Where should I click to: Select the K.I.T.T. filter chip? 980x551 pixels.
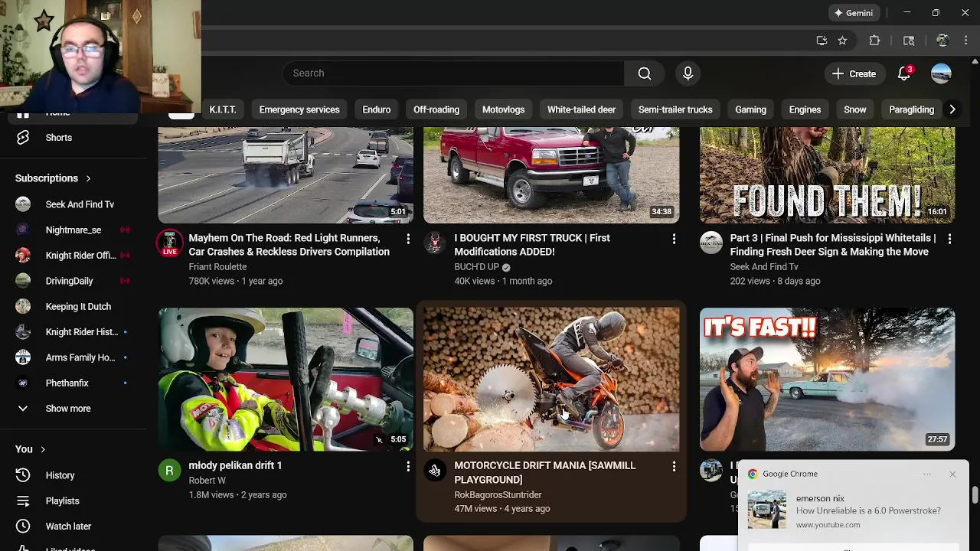tap(223, 109)
